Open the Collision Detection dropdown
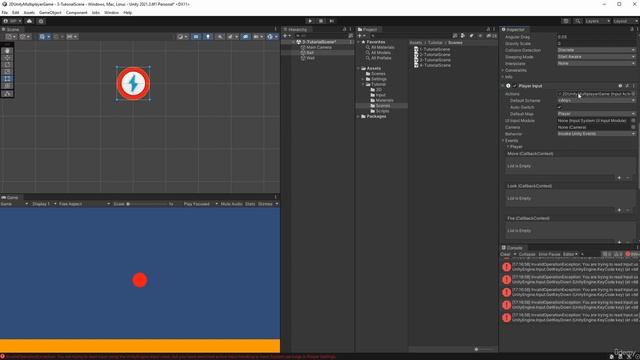Viewport: 640px width, 360px height. coord(596,50)
